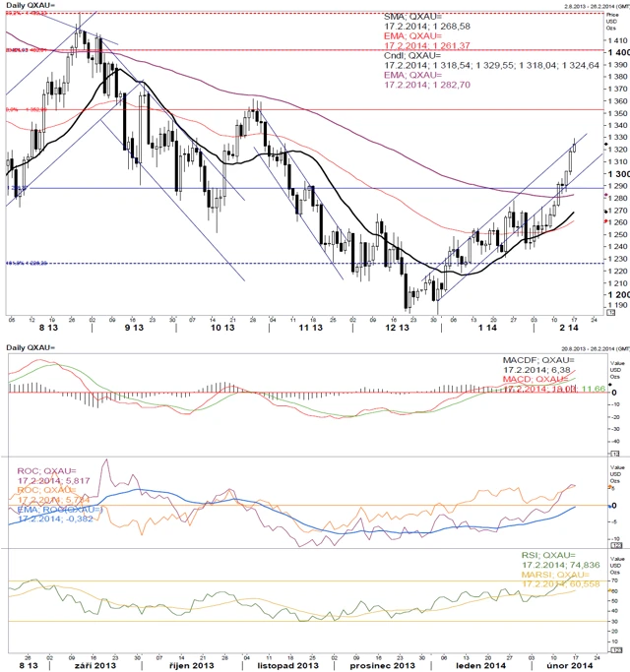Select the RSI value '17.2.2014; 74,836'
The width and height of the screenshot is (630, 672).
click(x=560, y=566)
